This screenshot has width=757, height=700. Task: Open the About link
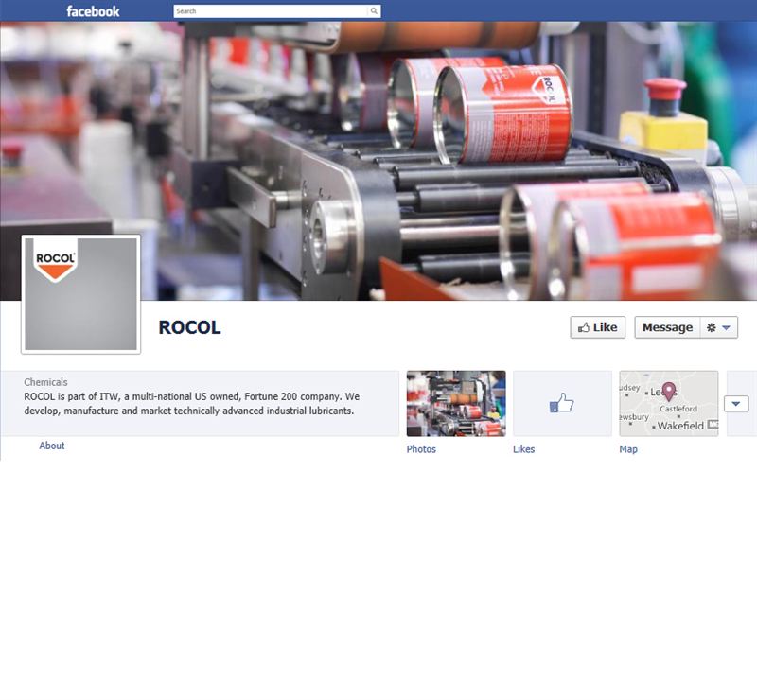click(x=52, y=446)
